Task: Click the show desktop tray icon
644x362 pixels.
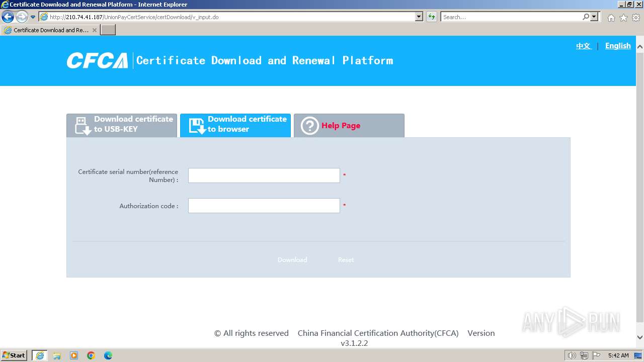Action: point(638,355)
